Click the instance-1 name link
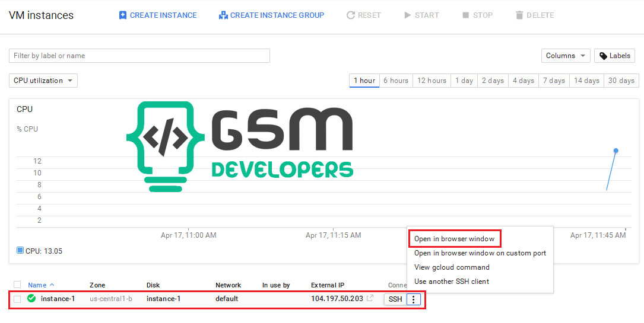 click(58, 299)
